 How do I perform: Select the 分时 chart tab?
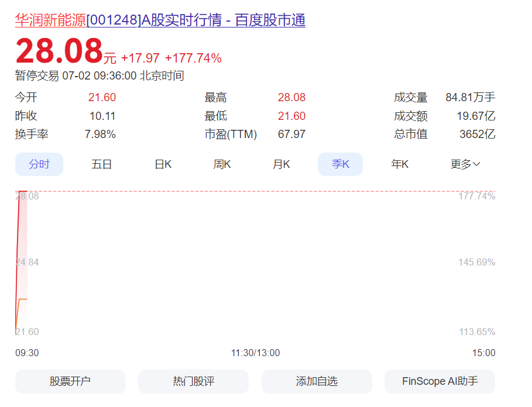(39, 164)
